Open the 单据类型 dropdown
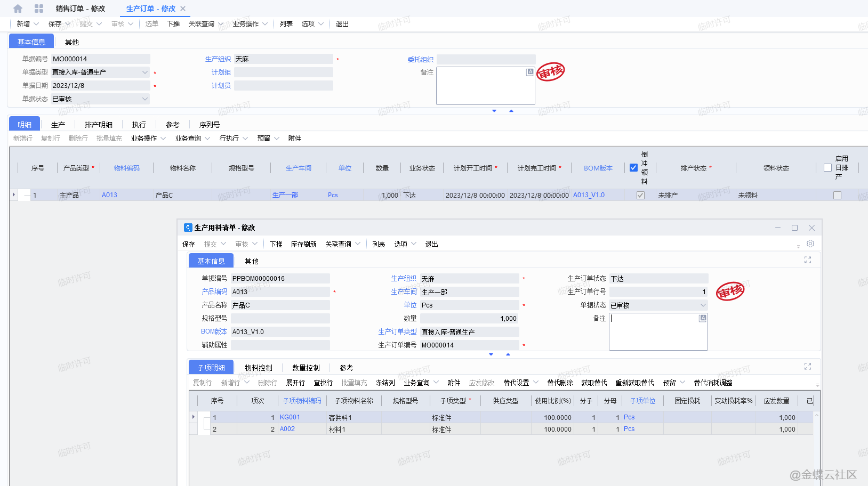 coord(144,72)
